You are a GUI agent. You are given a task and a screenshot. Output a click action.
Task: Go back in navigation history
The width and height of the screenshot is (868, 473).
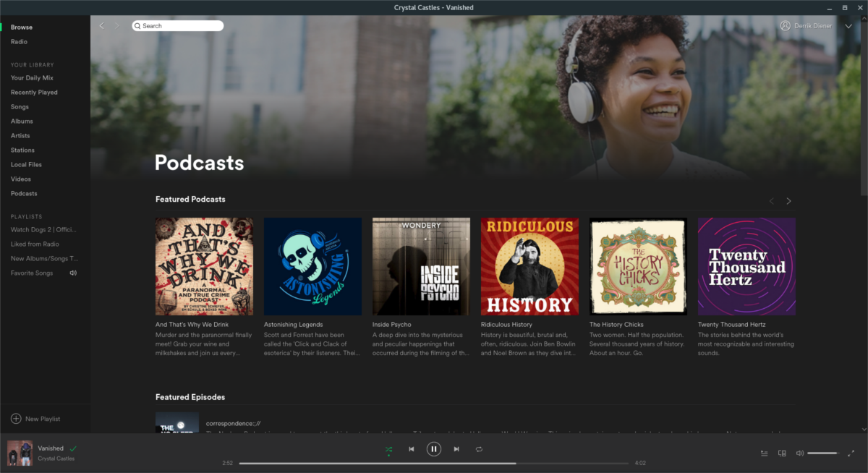pos(101,26)
